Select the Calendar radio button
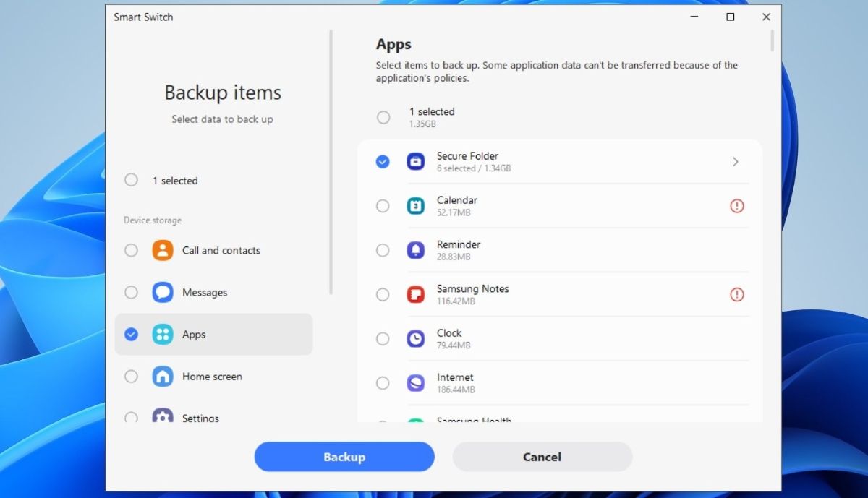 (x=383, y=206)
